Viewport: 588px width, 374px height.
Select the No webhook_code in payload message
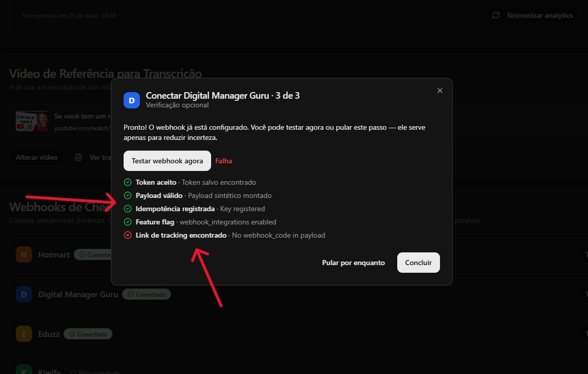[x=279, y=235]
